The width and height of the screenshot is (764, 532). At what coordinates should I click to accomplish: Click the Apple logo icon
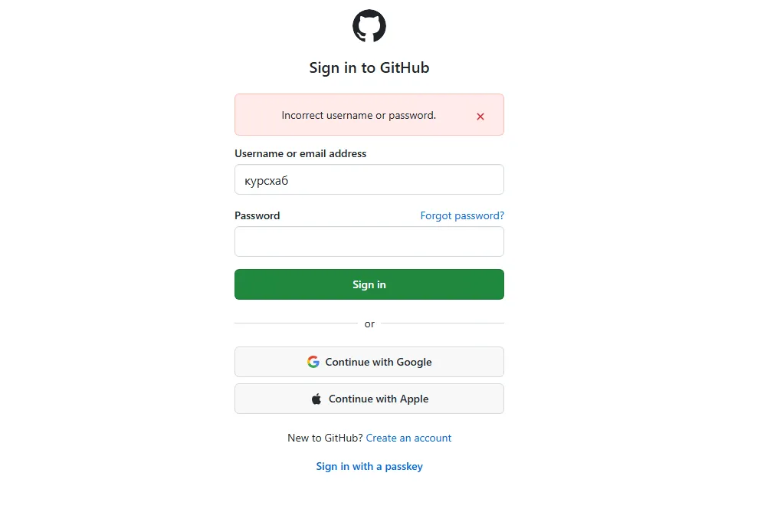[x=316, y=399]
